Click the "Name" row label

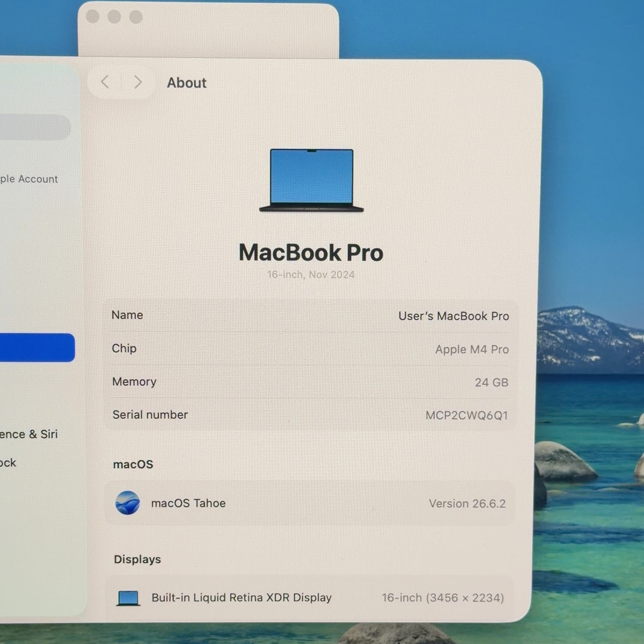click(127, 315)
